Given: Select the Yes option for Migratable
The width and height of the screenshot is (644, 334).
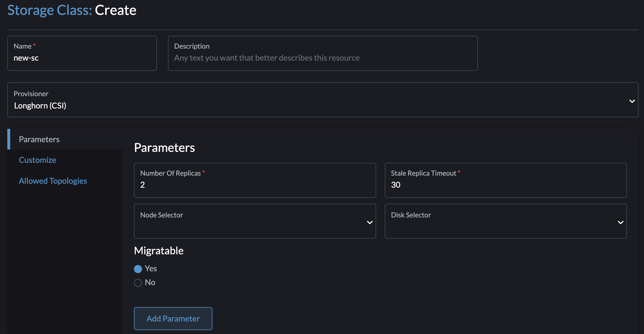Looking at the screenshot, I should [138, 269].
